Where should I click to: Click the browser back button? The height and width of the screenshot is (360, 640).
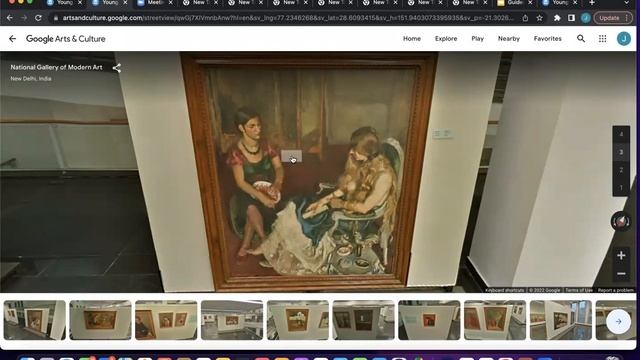click(x=10, y=18)
